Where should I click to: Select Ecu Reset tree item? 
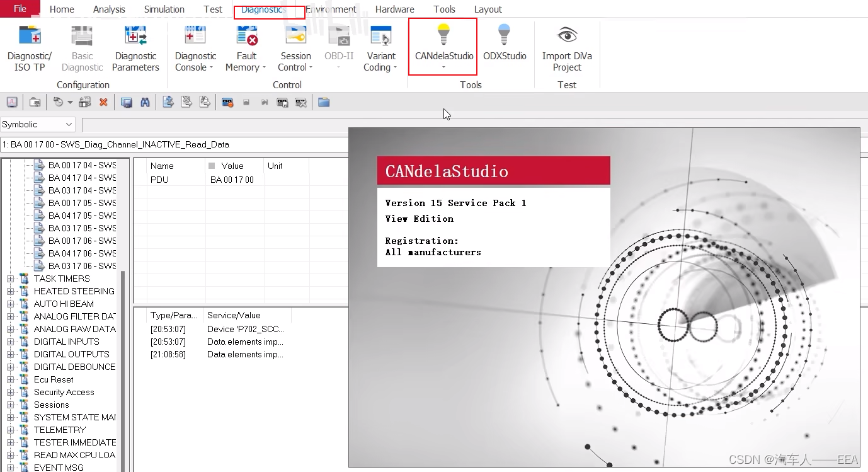point(54,379)
